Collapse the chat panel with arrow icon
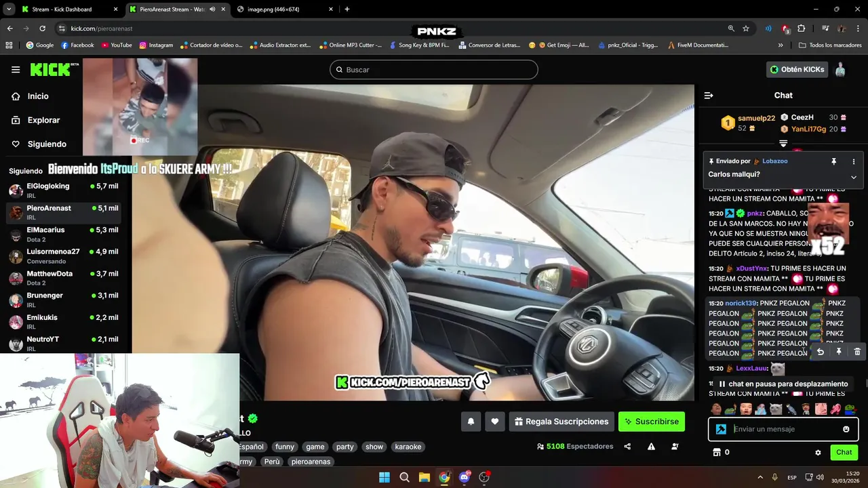868x488 pixels. click(709, 96)
